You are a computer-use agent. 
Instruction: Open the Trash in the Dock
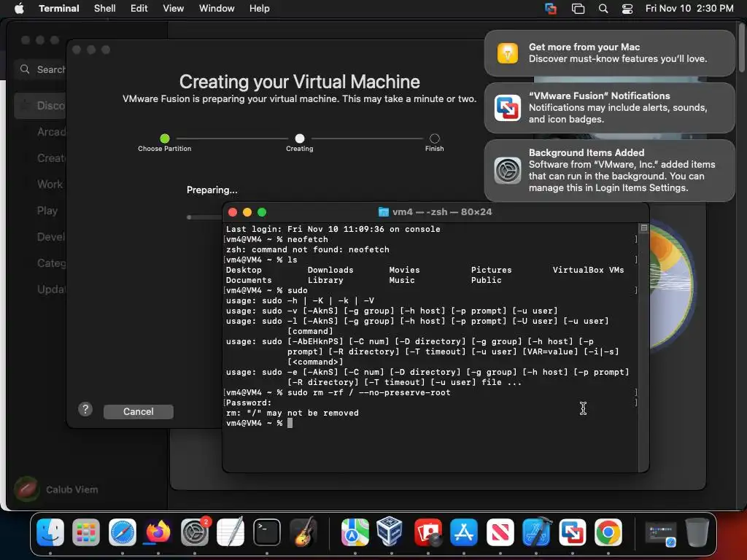coord(697,532)
